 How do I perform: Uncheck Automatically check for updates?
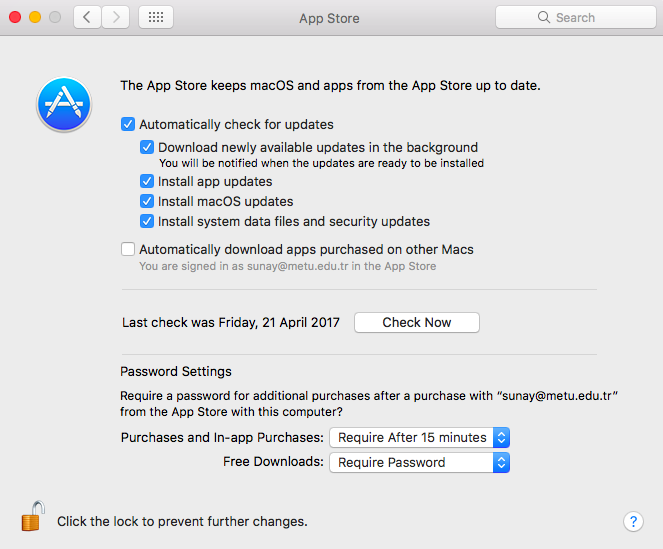[128, 124]
